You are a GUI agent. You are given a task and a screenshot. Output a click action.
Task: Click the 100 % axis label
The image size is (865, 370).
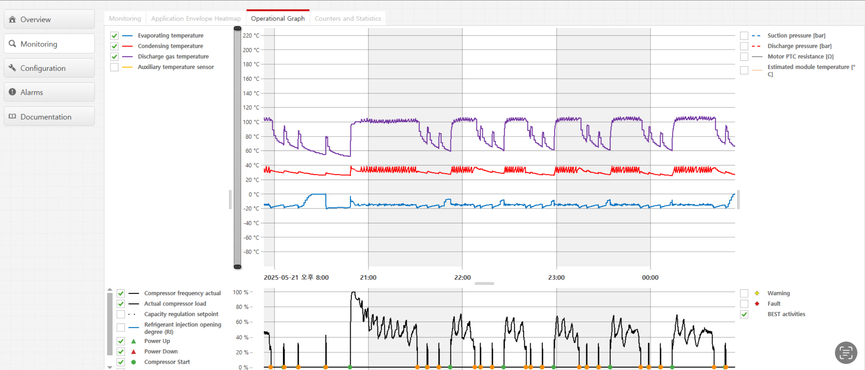pyautogui.click(x=241, y=292)
